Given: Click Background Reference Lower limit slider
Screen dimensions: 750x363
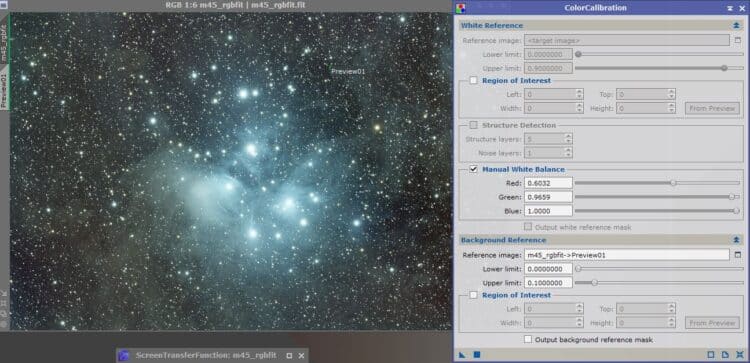Looking at the screenshot, I should pos(659,269).
